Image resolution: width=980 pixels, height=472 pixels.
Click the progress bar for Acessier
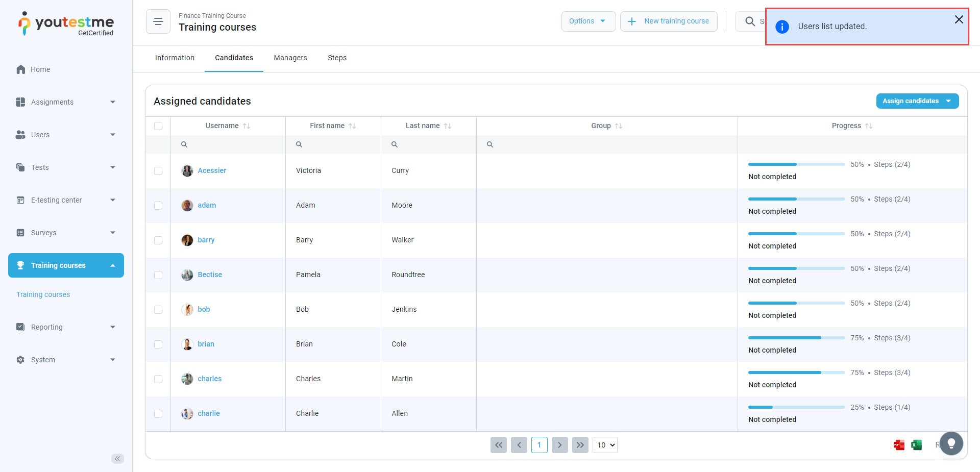coord(796,164)
